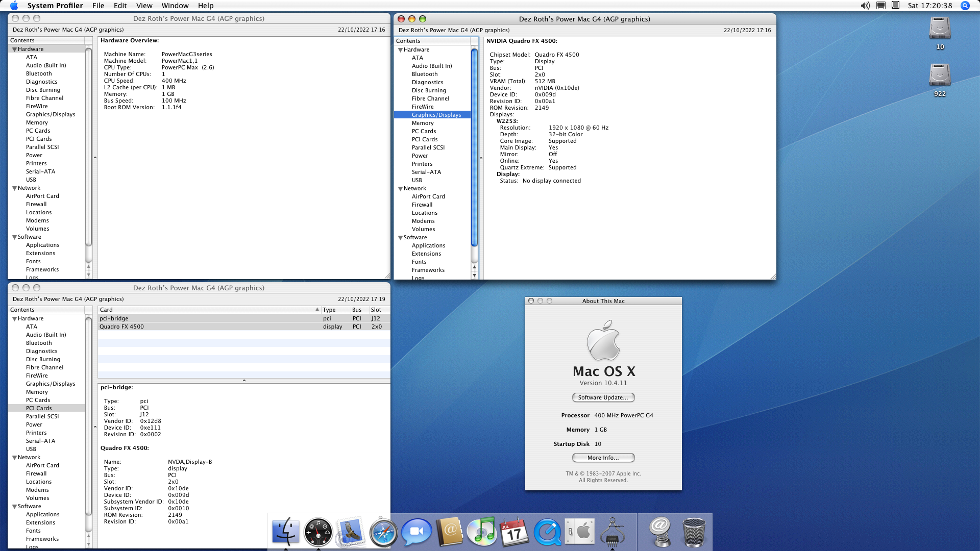Viewport: 980px width, 551px height.
Task: Open the View menu
Action: coord(144,6)
